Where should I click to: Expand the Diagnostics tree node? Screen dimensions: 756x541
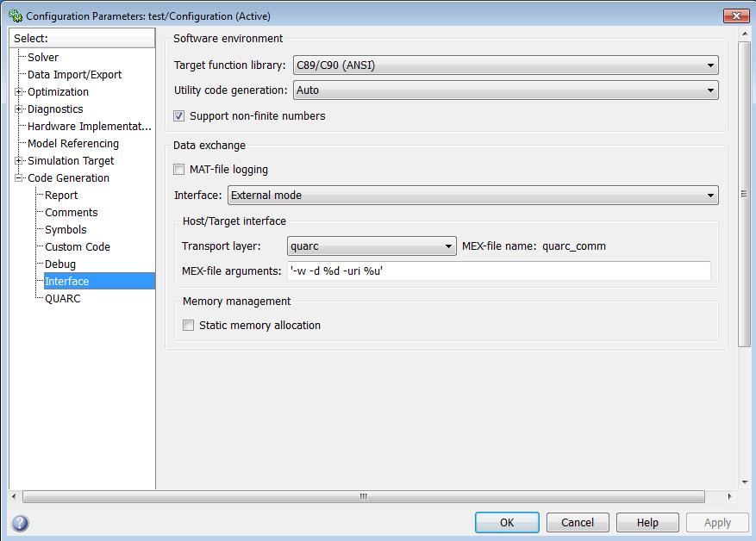pyautogui.click(x=19, y=109)
